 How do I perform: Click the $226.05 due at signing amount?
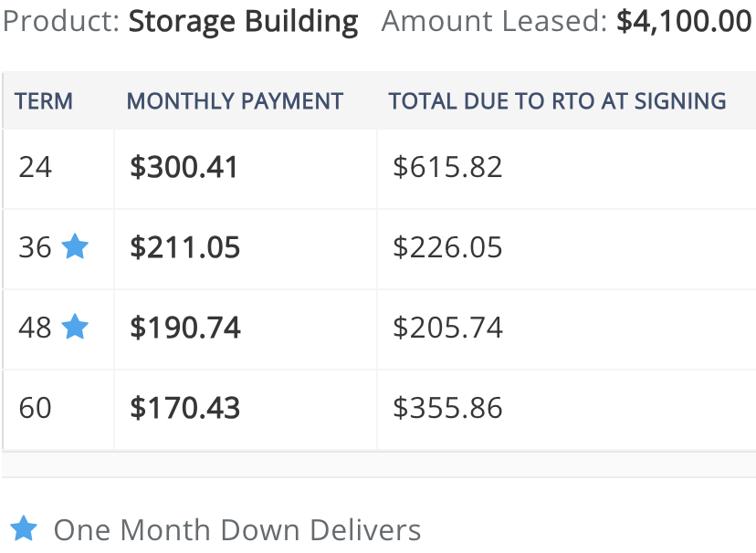[x=447, y=247]
